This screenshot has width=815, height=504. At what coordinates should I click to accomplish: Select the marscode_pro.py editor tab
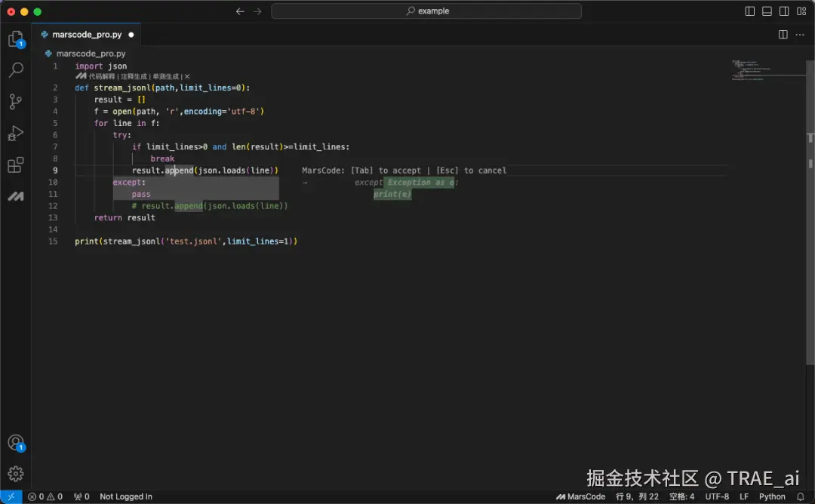point(86,34)
